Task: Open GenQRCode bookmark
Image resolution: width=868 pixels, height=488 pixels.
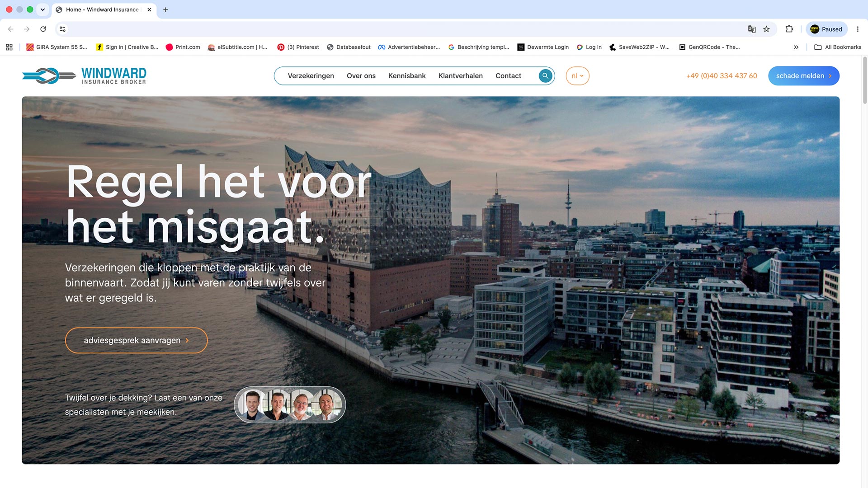Action: [x=709, y=47]
